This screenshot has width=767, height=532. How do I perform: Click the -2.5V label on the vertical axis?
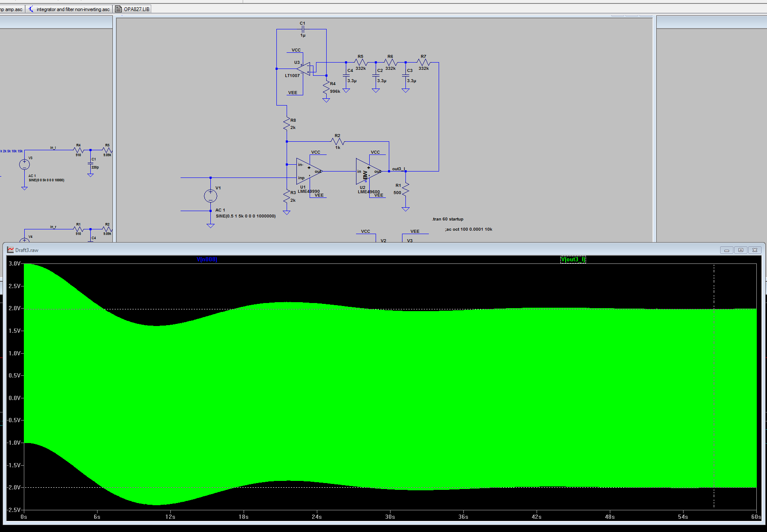13,510
